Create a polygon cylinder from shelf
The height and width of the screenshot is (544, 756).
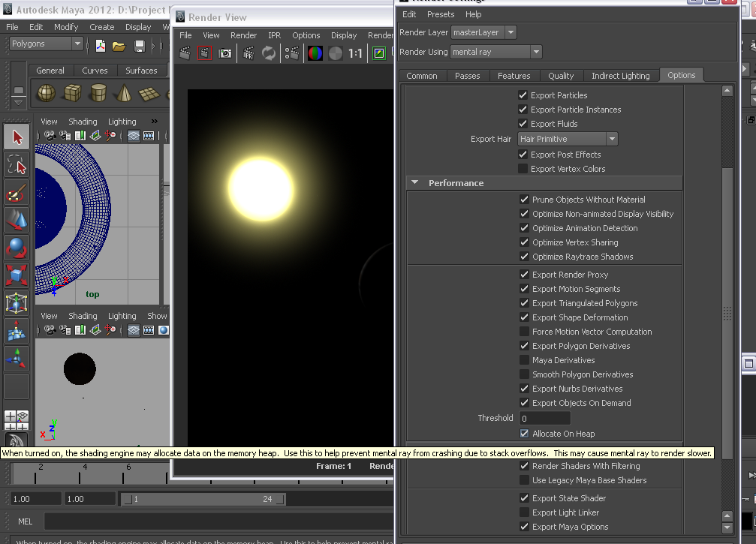[x=98, y=92]
